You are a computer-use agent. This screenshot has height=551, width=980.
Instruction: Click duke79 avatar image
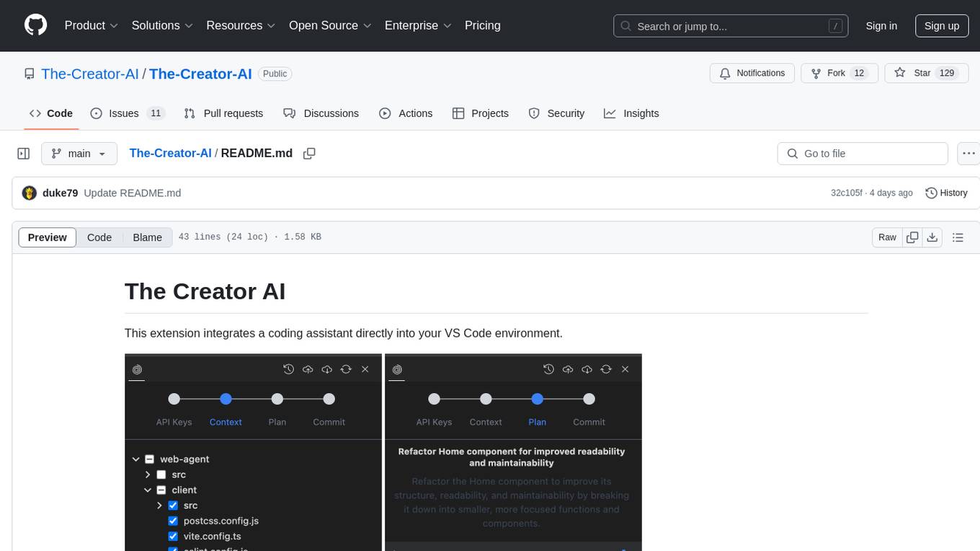click(30, 193)
